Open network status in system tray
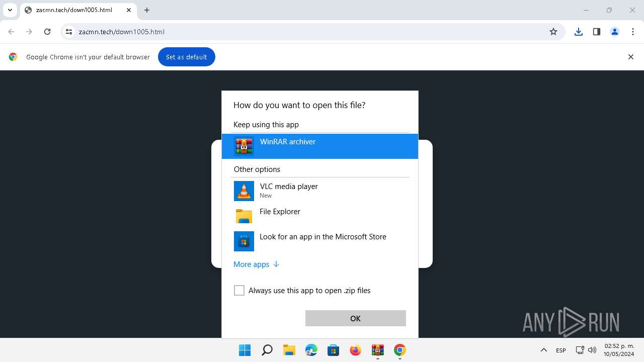Viewport: 644px width, 362px height. [x=580, y=350]
